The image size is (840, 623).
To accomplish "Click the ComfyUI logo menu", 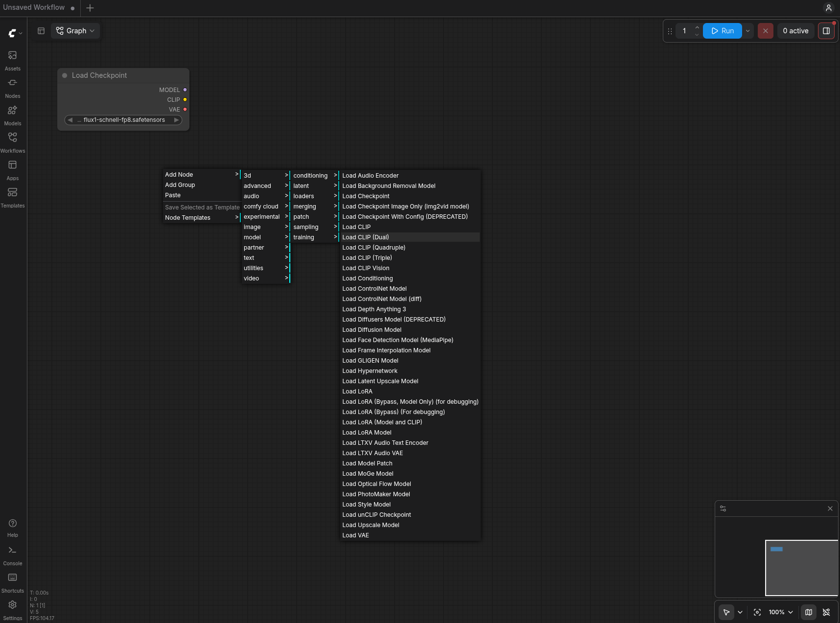I will tap(15, 33).
